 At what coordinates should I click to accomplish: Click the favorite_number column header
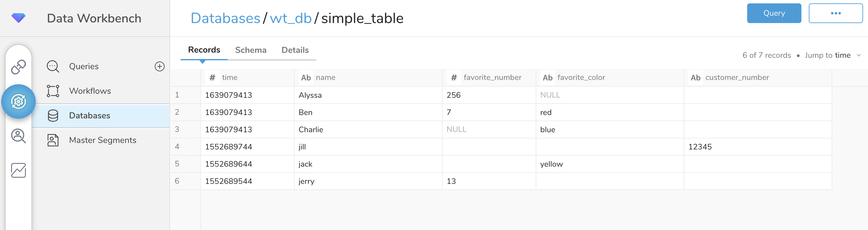pos(492,77)
